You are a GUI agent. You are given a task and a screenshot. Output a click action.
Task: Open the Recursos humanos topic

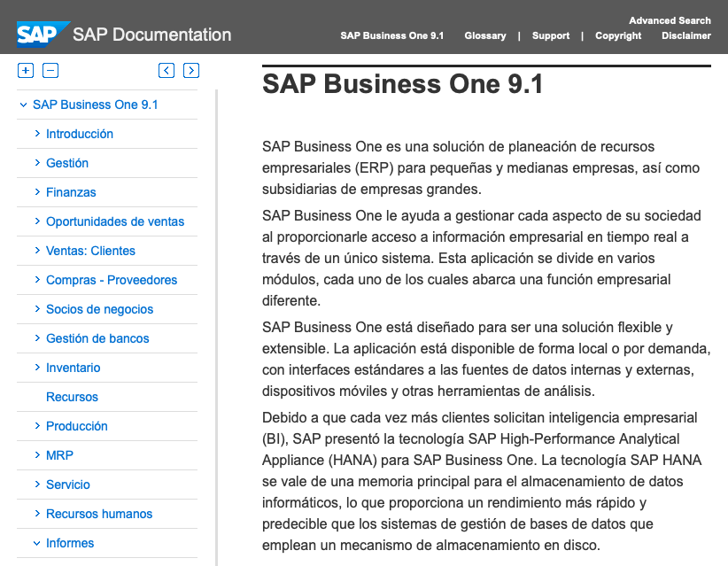tap(99, 515)
